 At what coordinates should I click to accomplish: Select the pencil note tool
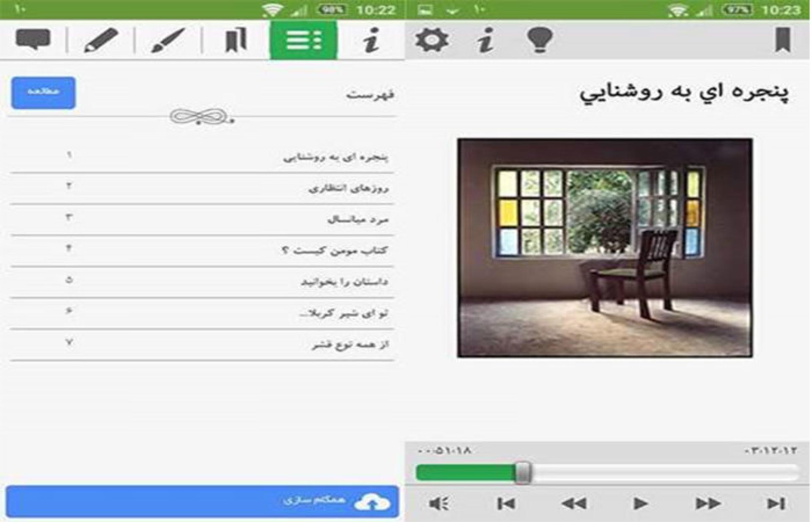101,40
